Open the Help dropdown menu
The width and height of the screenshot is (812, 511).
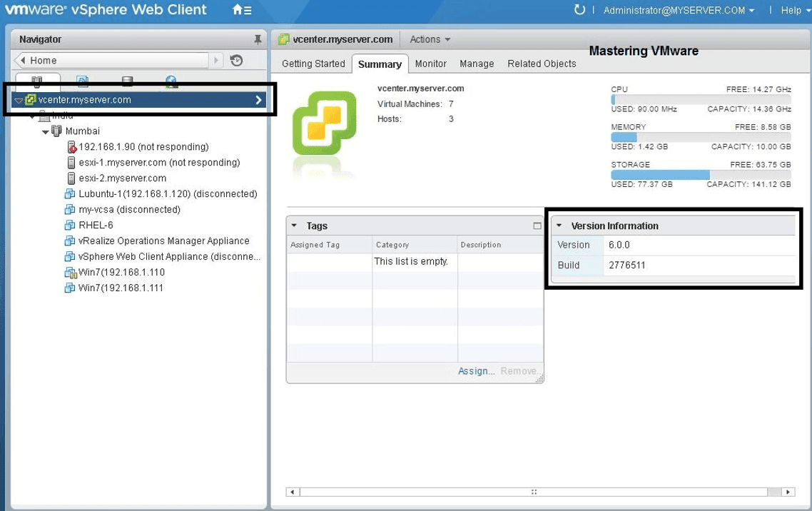pos(795,11)
